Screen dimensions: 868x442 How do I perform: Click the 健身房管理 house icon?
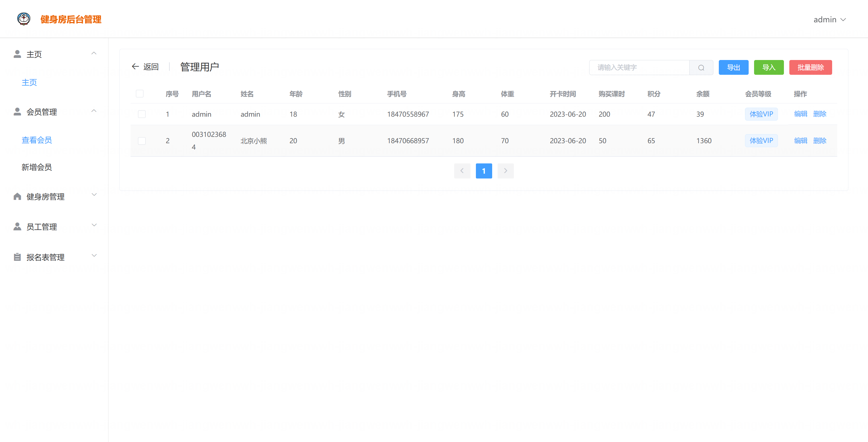[x=17, y=197]
